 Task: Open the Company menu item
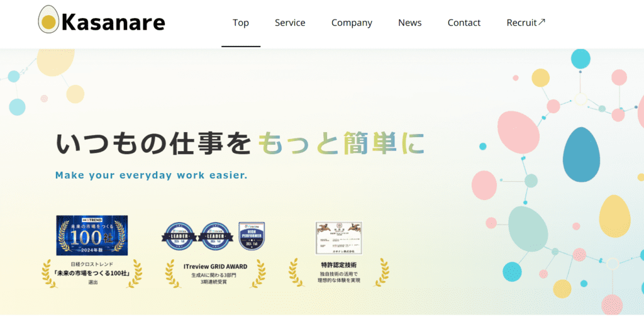point(352,23)
